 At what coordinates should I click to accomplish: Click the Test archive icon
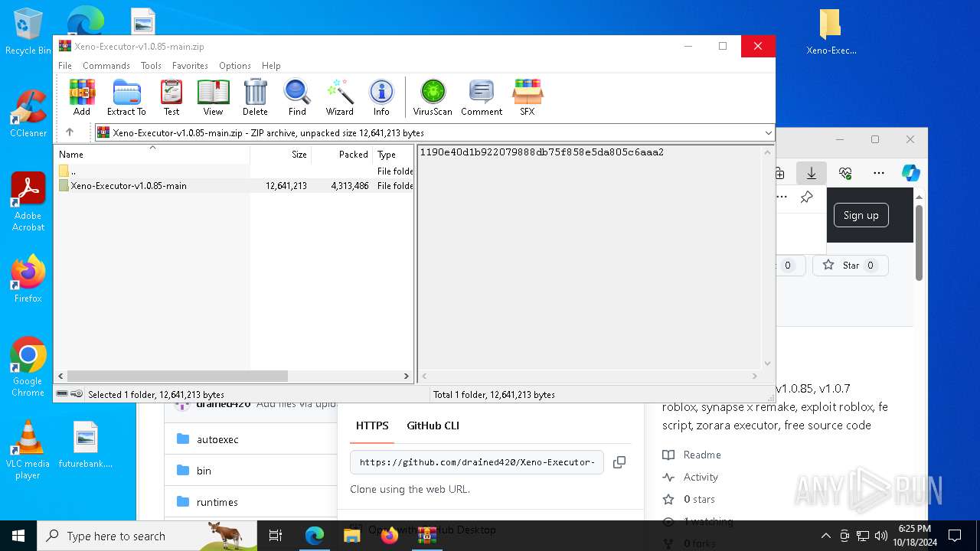tap(171, 97)
